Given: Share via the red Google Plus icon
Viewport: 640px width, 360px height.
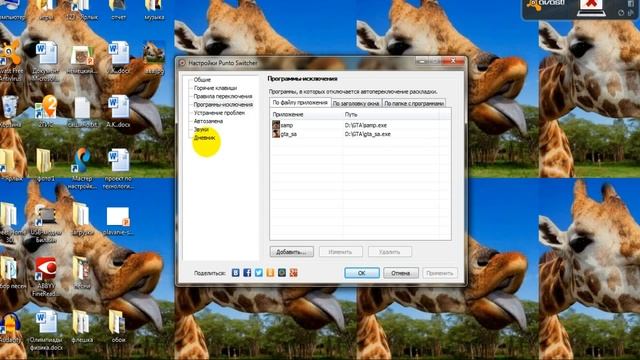Looking at the screenshot, I should tap(293, 273).
